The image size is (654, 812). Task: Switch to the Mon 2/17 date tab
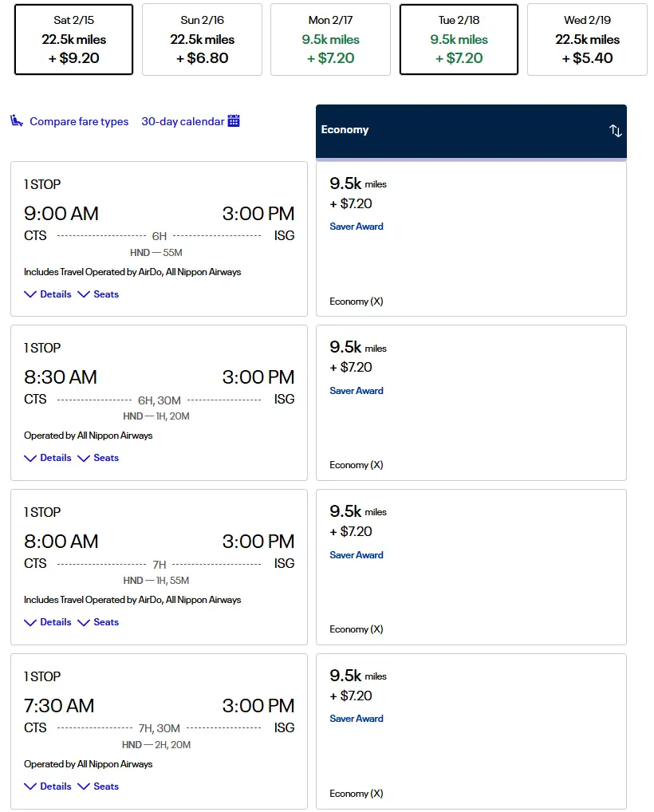click(x=330, y=39)
